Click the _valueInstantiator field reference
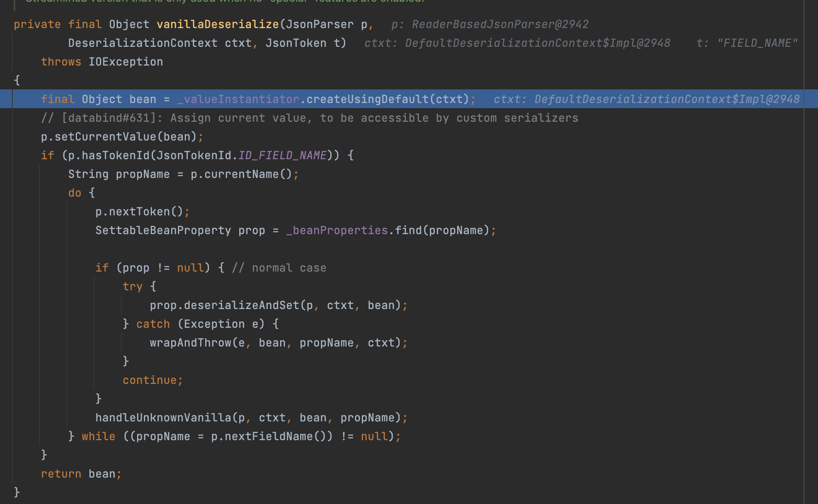The width and height of the screenshot is (818, 504). [x=238, y=99]
